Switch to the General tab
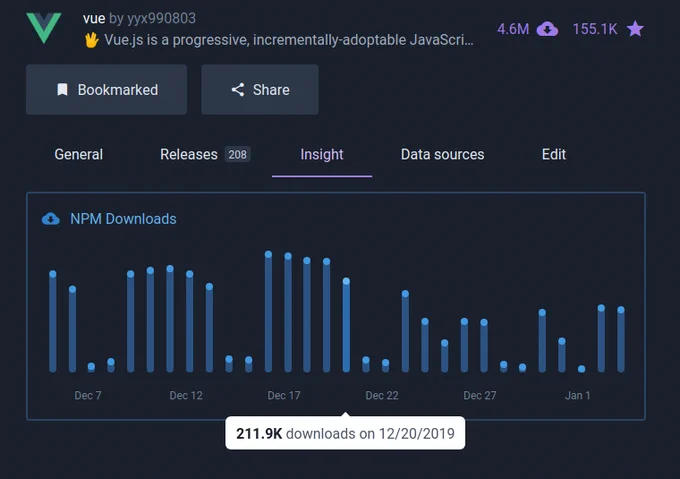The width and height of the screenshot is (680, 479). (x=78, y=154)
